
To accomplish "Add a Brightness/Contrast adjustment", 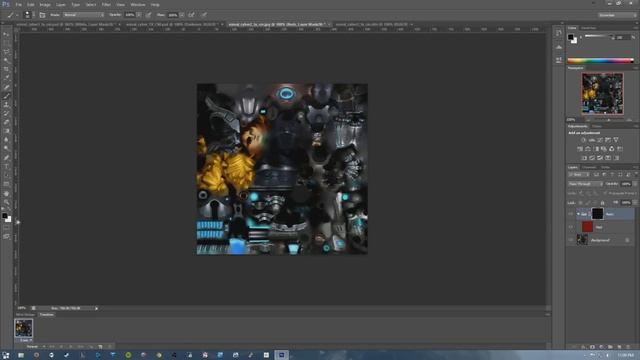I will [583, 140].
